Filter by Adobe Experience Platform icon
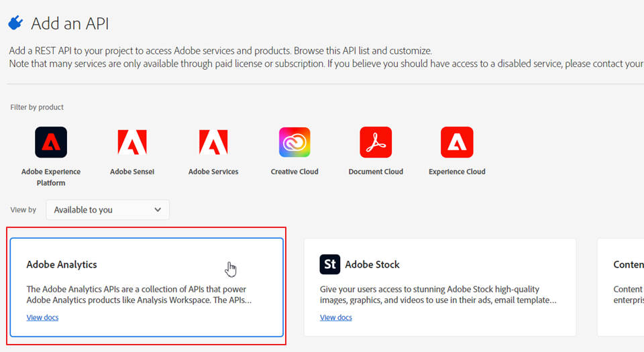 click(51, 142)
